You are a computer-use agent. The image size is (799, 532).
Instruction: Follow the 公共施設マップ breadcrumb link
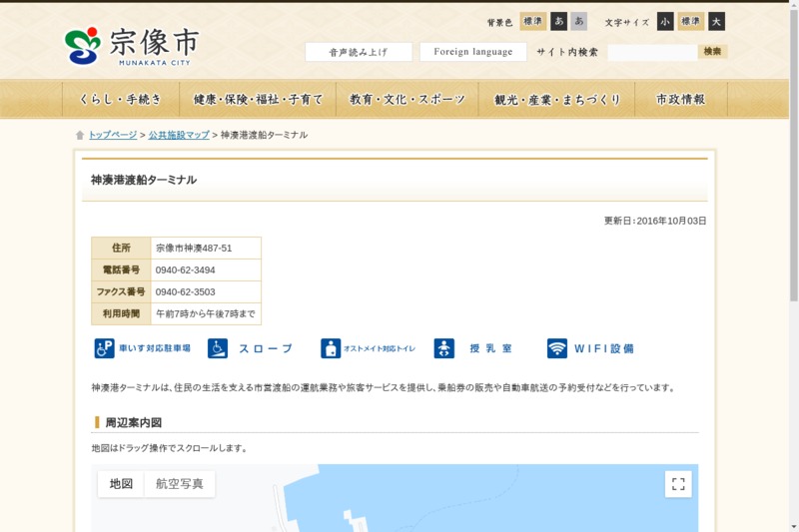(x=179, y=135)
